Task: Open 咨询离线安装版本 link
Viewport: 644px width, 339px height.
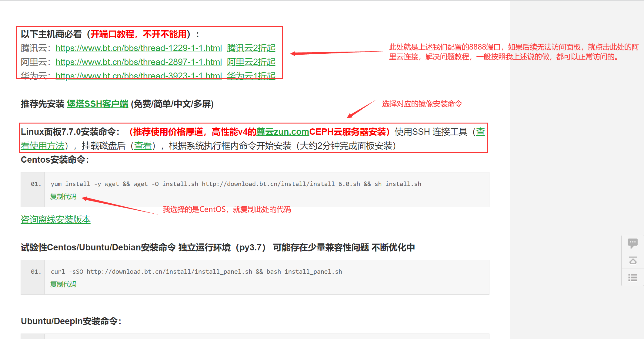Action: pos(56,219)
